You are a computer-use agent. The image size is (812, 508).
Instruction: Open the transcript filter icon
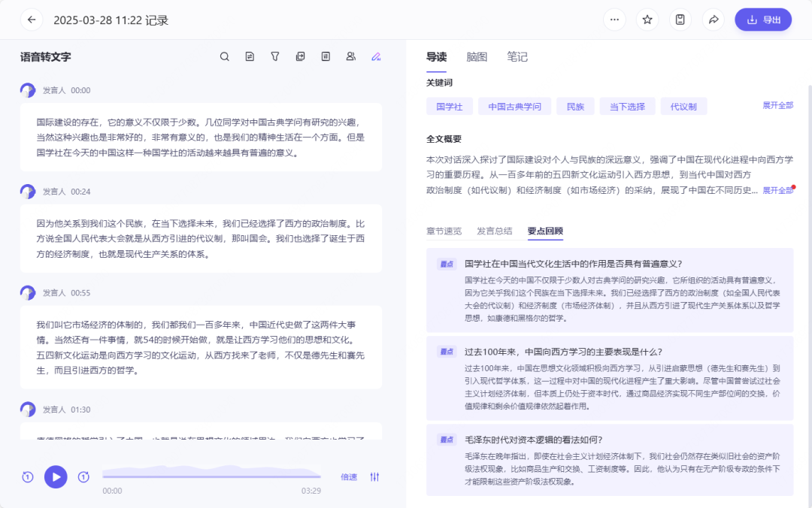(275, 56)
